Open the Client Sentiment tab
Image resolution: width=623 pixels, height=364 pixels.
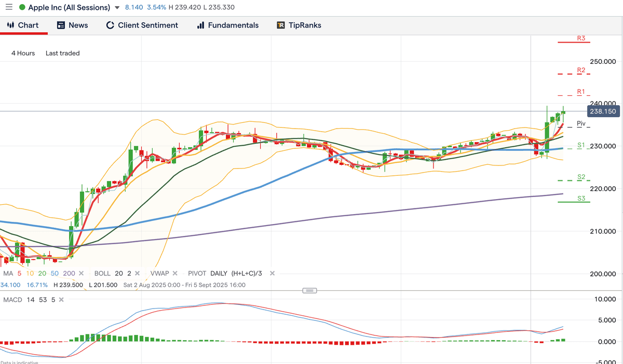tap(142, 25)
